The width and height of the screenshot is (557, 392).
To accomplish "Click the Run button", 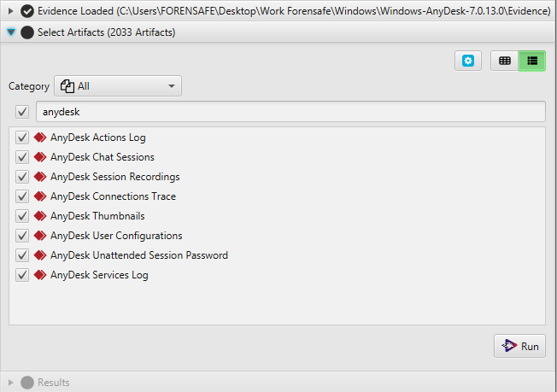I will pyautogui.click(x=519, y=346).
